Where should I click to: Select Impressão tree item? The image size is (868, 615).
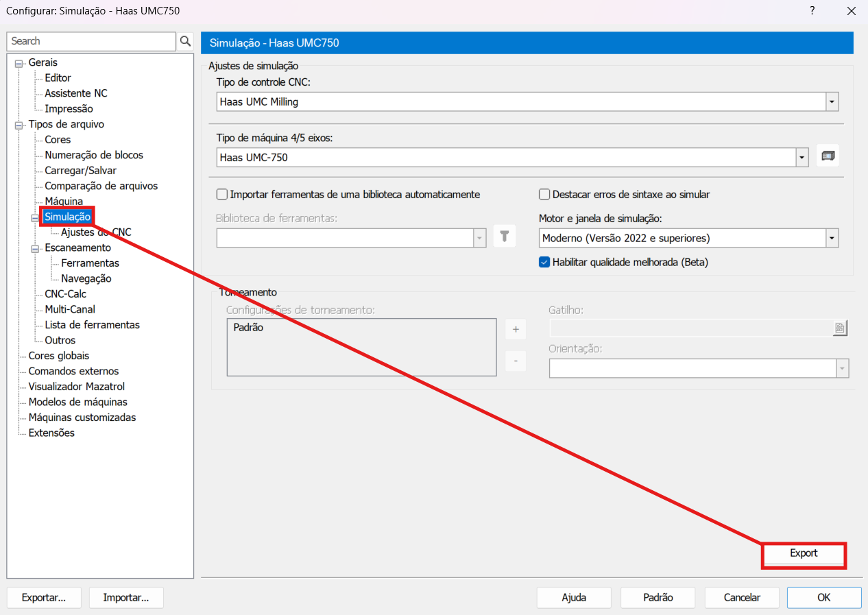pos(69,109)
